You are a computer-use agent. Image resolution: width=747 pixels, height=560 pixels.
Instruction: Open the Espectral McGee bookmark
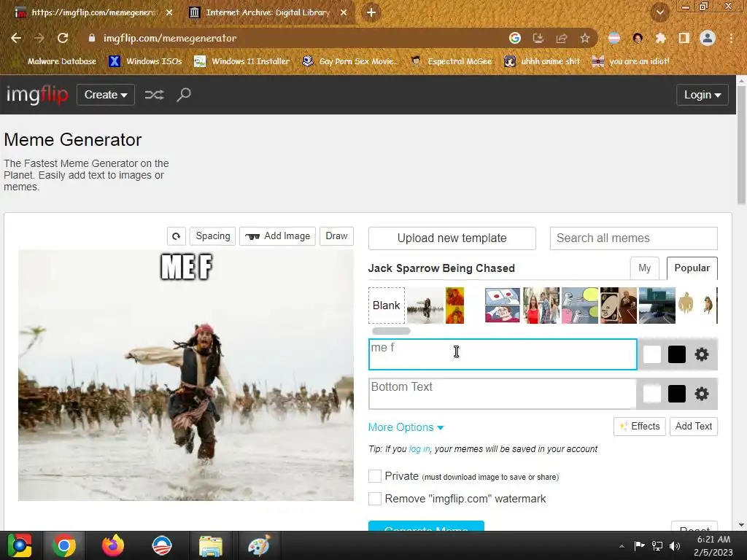(452, 61)
